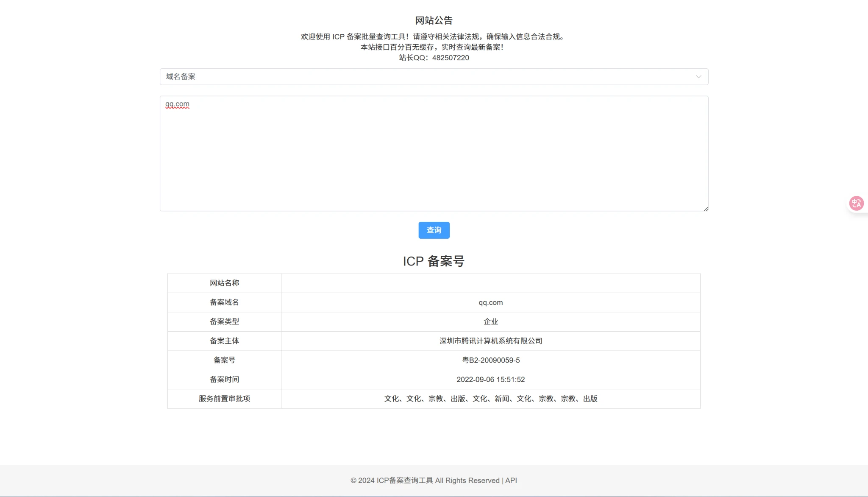Click the dropdown chevron arrow of 域名备案
This screenshot has width=868, height=497.
(x=698, y=77)
